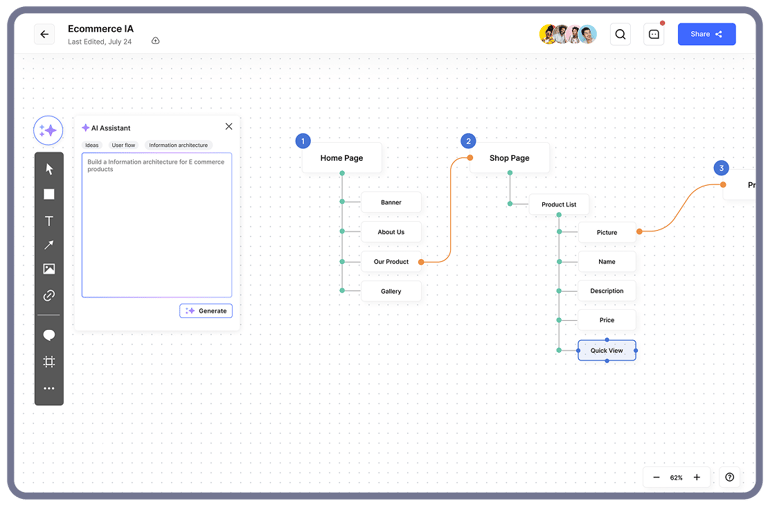Open the collaborator avatars group

568,34
